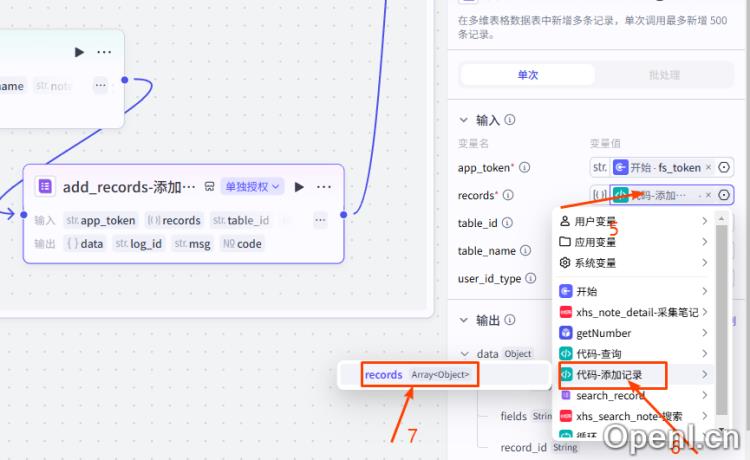Click the add_records node output connector dot
Image resolution: width=750 pixels, height=460 pixels.
pyautogui.click(x=343, y=215)
